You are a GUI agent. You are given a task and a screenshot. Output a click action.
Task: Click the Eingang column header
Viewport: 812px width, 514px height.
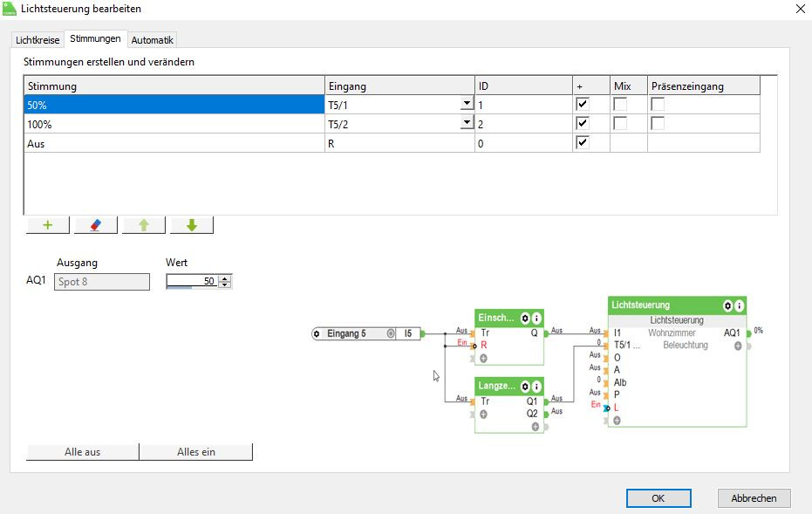tap(399, 86)
